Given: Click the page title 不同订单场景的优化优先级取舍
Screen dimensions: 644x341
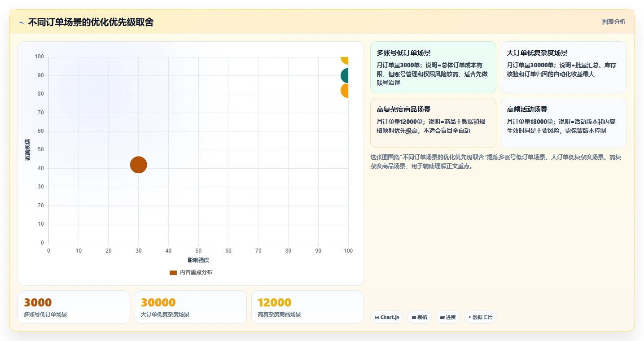Looking at the screenshot, I should point(91,22).
